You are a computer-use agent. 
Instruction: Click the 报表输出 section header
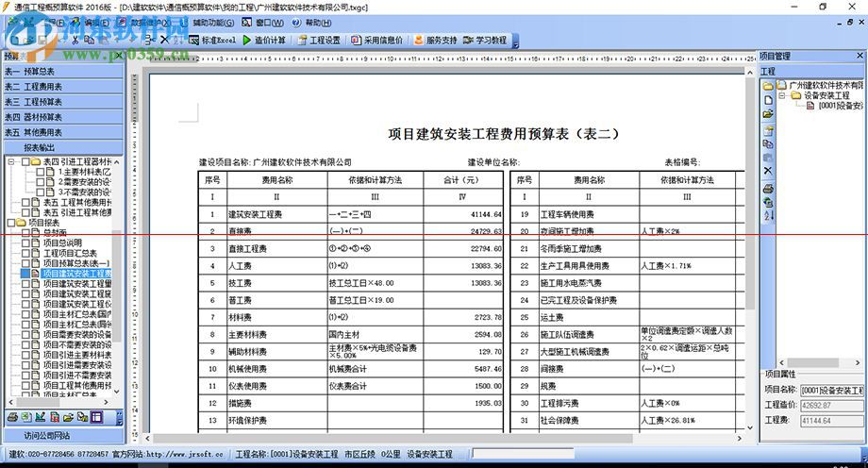click(63, 147)
